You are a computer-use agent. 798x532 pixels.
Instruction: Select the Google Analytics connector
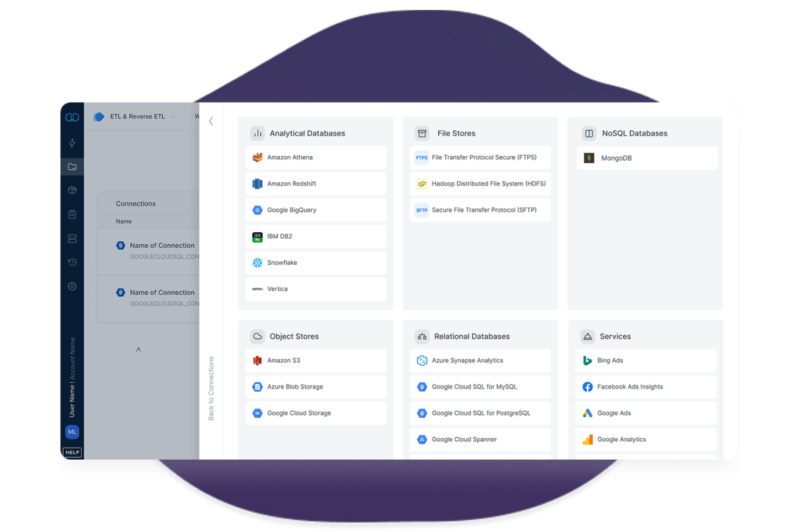pyautogui.click(x=645, y=439)
